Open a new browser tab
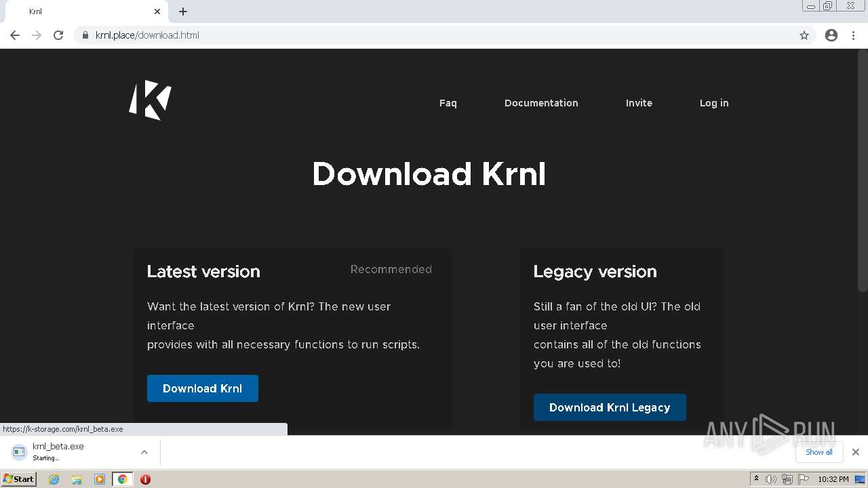868x488 pixels. point(183,12)
